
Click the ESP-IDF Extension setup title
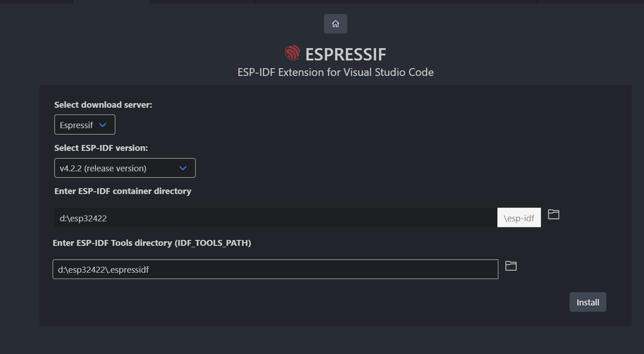(335, 72)
